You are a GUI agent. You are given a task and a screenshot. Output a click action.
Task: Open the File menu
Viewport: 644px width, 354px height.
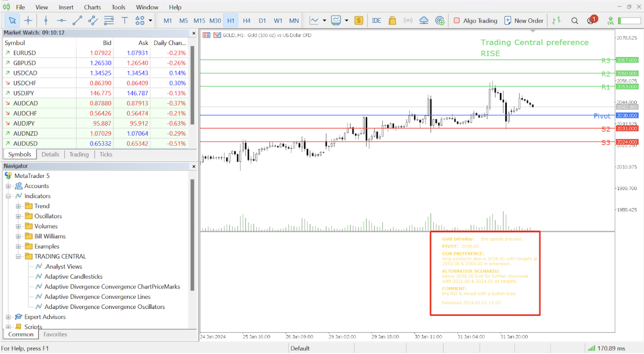(x=20, y=7)
